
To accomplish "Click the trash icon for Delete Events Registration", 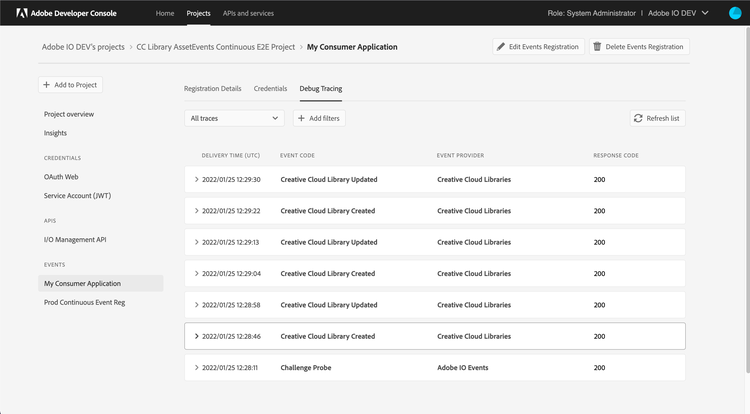I will coord(597,47).
